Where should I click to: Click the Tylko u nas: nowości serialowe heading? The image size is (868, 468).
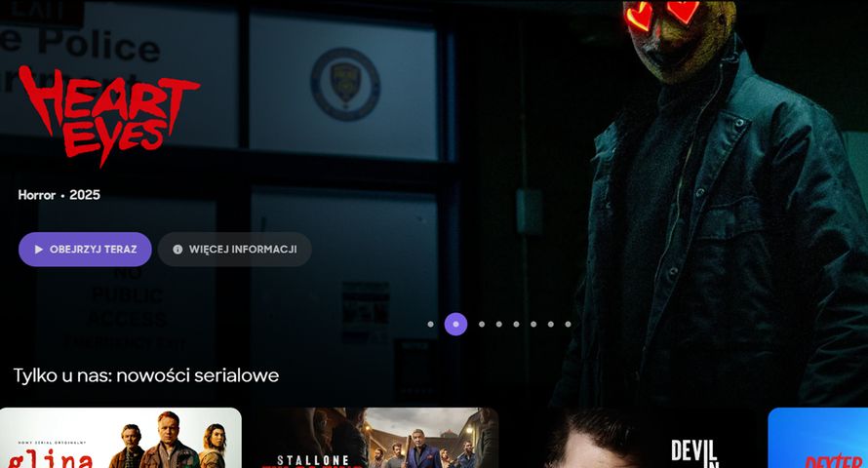(x=146, y=375)
